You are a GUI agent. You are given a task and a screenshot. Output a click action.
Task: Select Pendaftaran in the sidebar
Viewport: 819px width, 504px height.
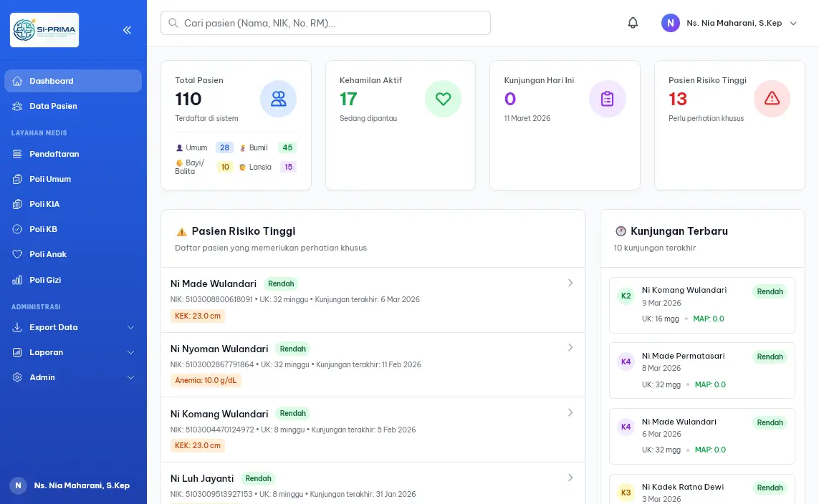54,154
